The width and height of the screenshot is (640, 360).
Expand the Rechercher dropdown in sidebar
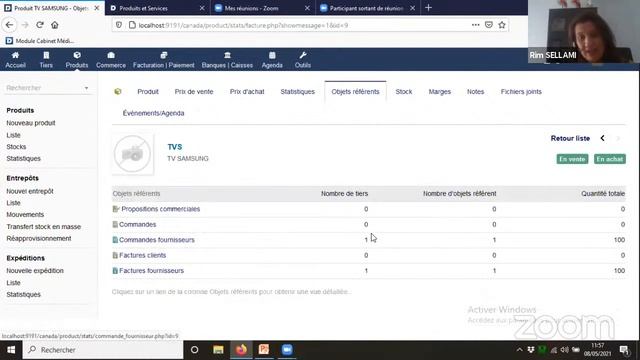tap(86, 88)
